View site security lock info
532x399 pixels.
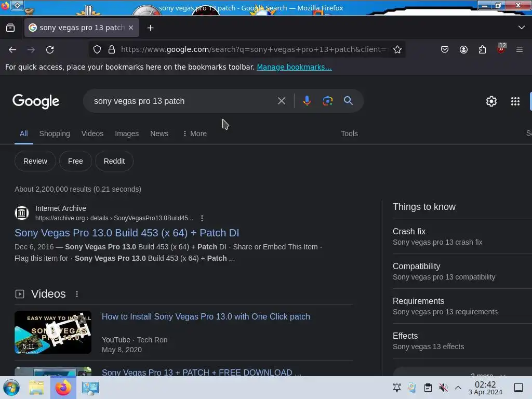(112, 49)
